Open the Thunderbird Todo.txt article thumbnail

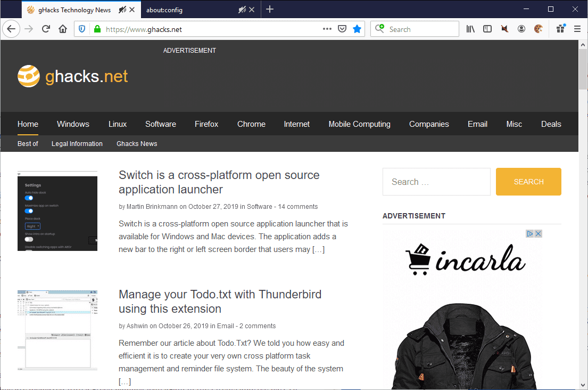tap(57, 330)
